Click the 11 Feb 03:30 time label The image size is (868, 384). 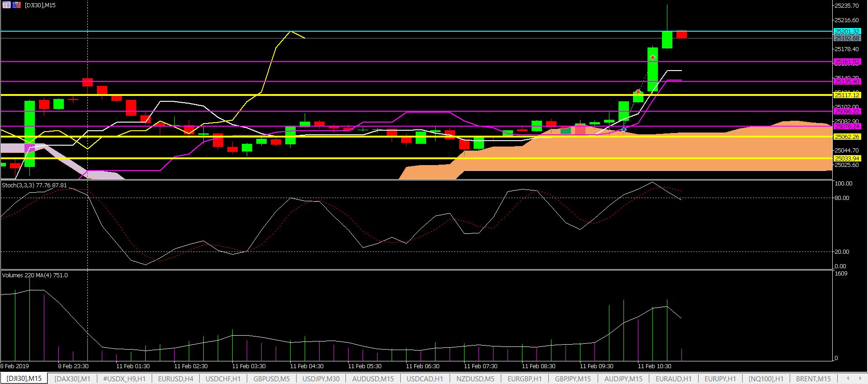point(249,366)
